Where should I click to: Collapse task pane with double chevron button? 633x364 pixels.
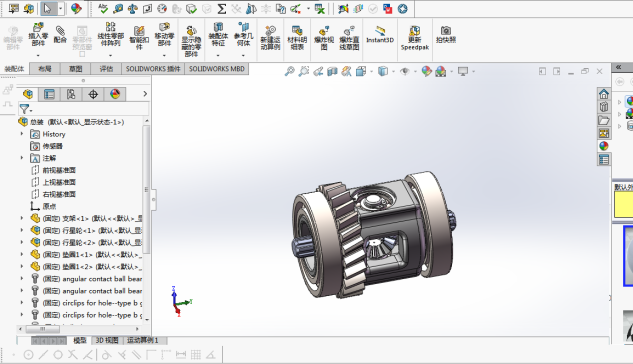[x=618, y=67]
